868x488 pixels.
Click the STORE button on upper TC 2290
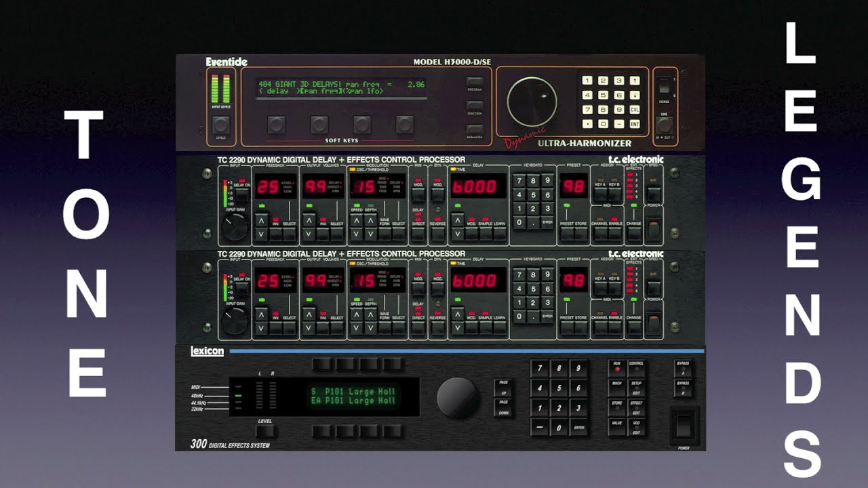581,234
